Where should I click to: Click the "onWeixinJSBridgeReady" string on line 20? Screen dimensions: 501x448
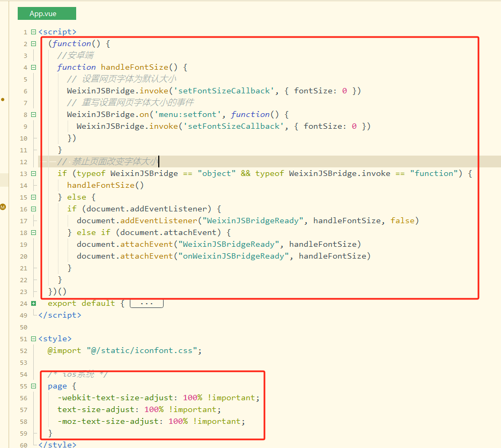coord(233,256)
